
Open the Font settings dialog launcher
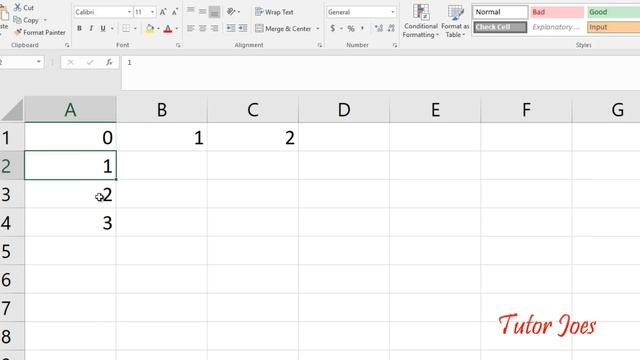coord(178,45)
